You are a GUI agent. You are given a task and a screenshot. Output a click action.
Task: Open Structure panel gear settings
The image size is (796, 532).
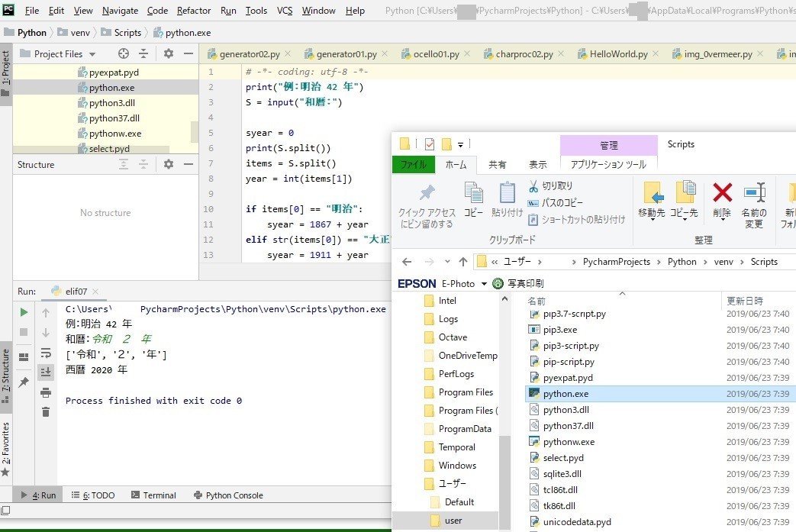169,164
